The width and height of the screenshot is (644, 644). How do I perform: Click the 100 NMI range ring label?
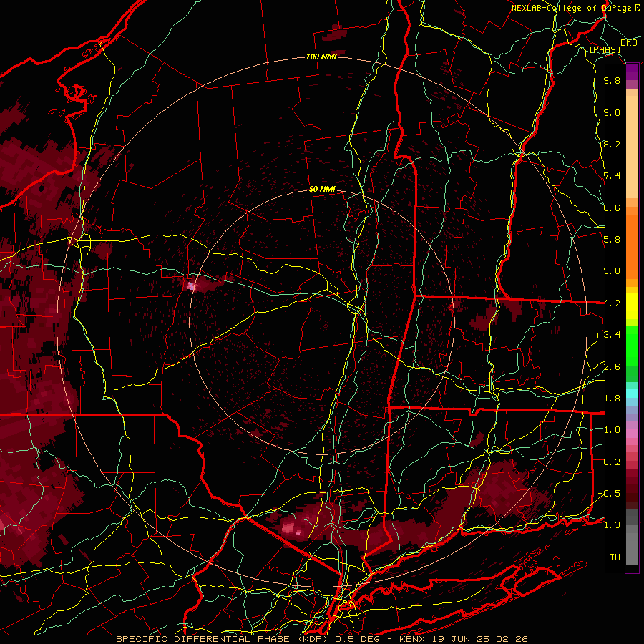click(x=321, y=57)
